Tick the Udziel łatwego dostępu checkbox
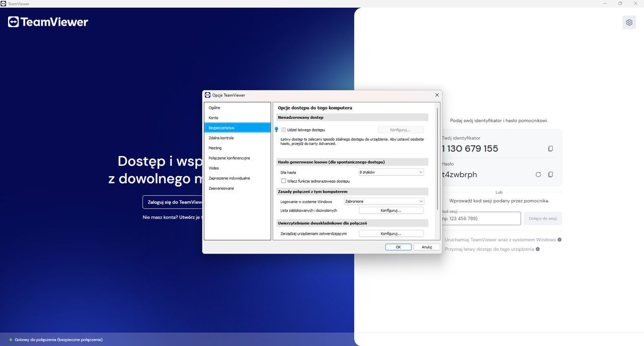This screenshot has height=346, width=644. click(x=283, y=130)
